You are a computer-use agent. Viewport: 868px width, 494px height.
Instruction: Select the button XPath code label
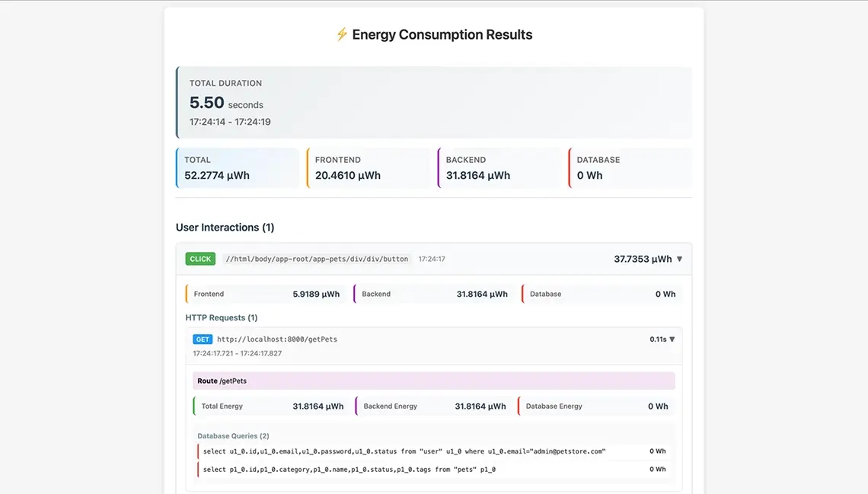coord(317,259)
